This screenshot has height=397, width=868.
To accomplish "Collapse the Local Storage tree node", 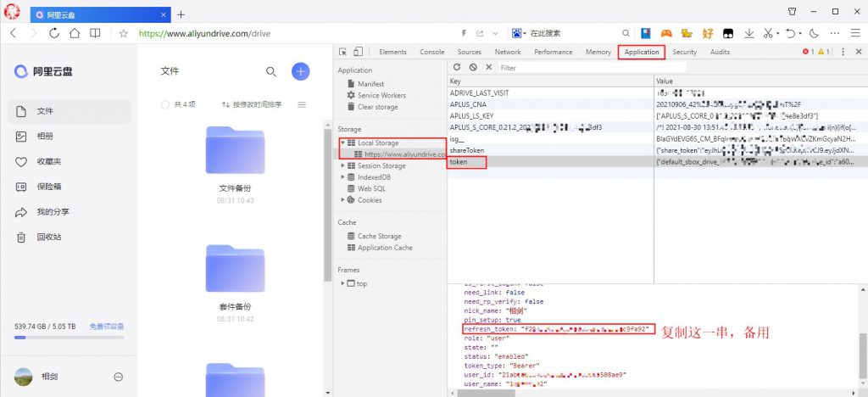I will click(342, 143).
